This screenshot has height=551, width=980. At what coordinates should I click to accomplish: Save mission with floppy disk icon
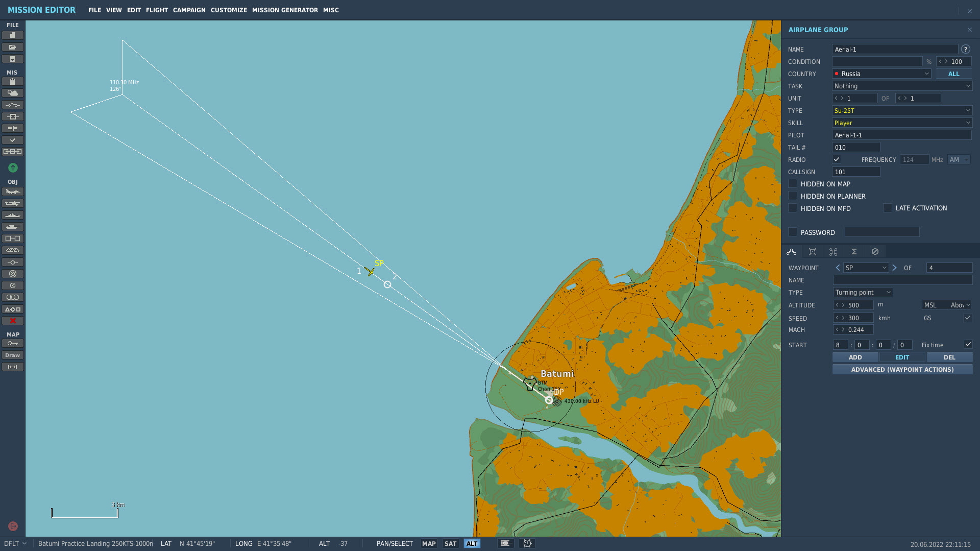pos(13,59)
